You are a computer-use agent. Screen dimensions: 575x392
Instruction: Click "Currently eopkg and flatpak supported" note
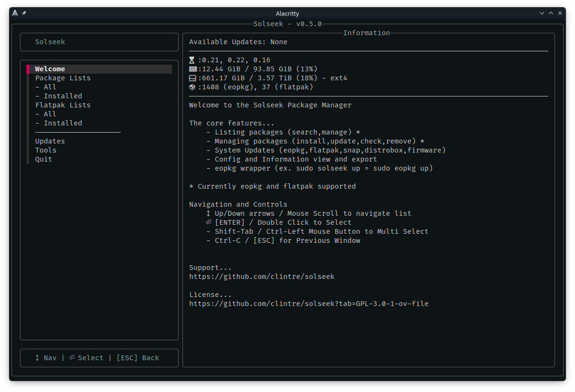[272, 186]
